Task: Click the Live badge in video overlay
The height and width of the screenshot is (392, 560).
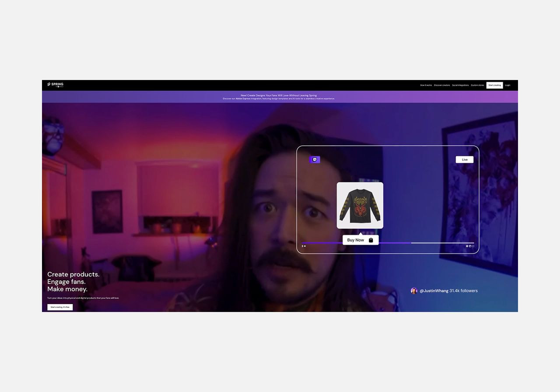Action: click(464, 160)
